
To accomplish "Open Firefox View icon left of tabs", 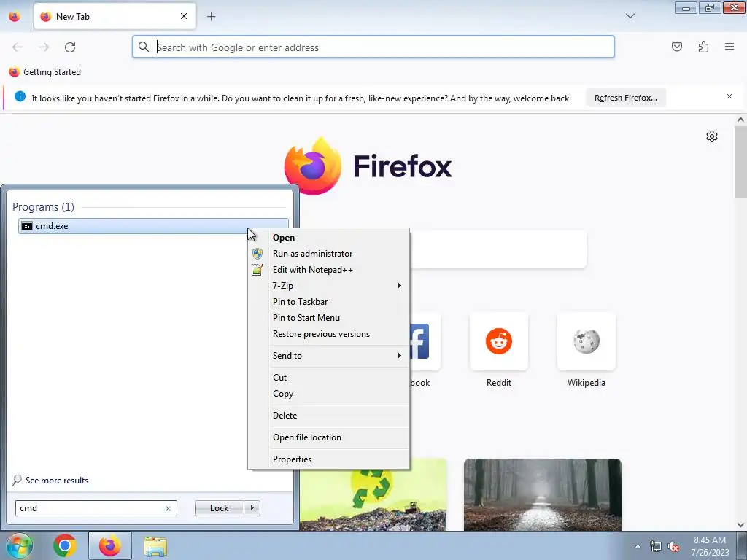I will (x=15, y=17).
